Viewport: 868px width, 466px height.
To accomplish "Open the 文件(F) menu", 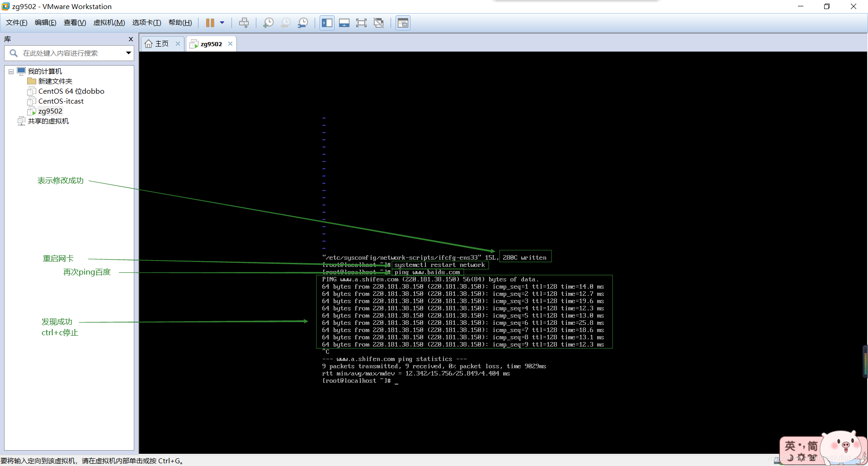I will [x=16, y=23].
